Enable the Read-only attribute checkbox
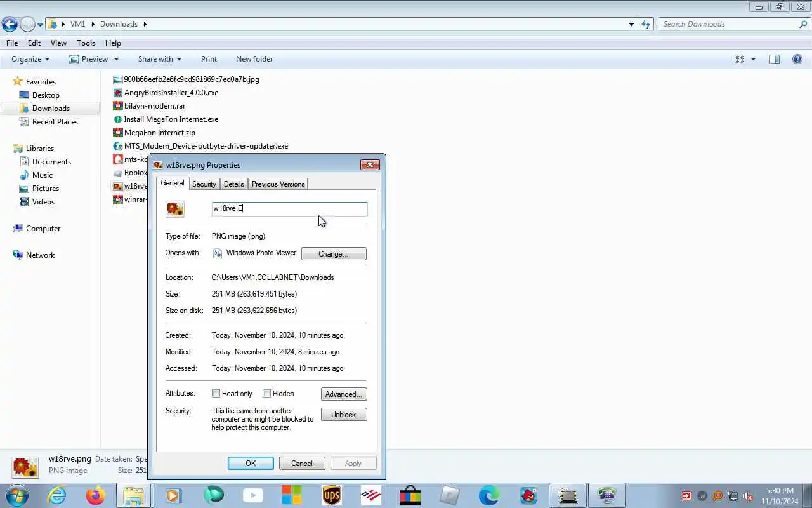 [216, 394]
